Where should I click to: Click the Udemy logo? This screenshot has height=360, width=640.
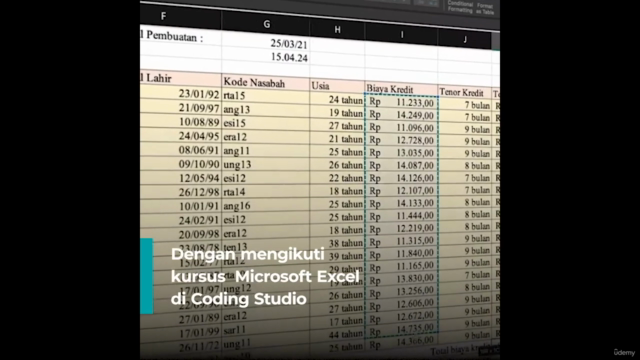pos(624,352)
